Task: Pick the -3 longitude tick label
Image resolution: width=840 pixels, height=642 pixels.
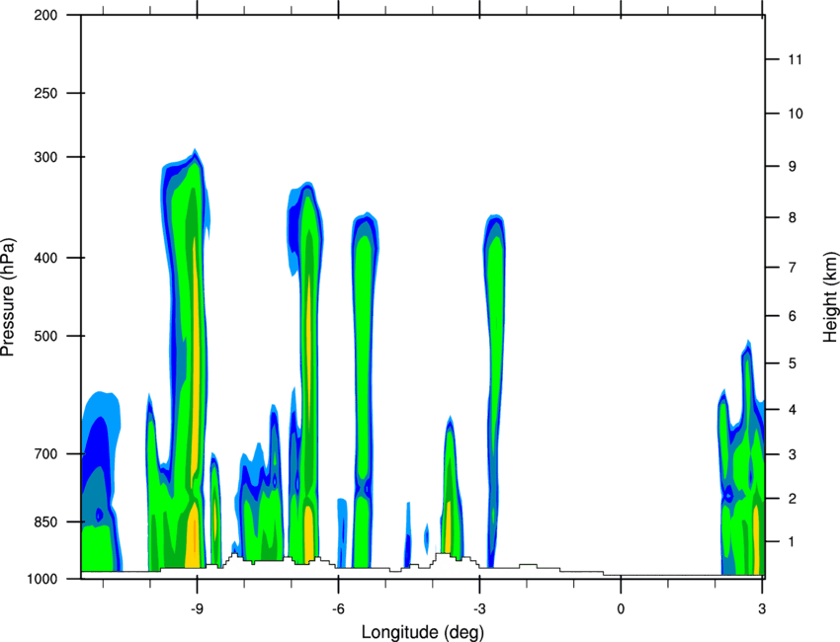Action: [x=479, y=609]
